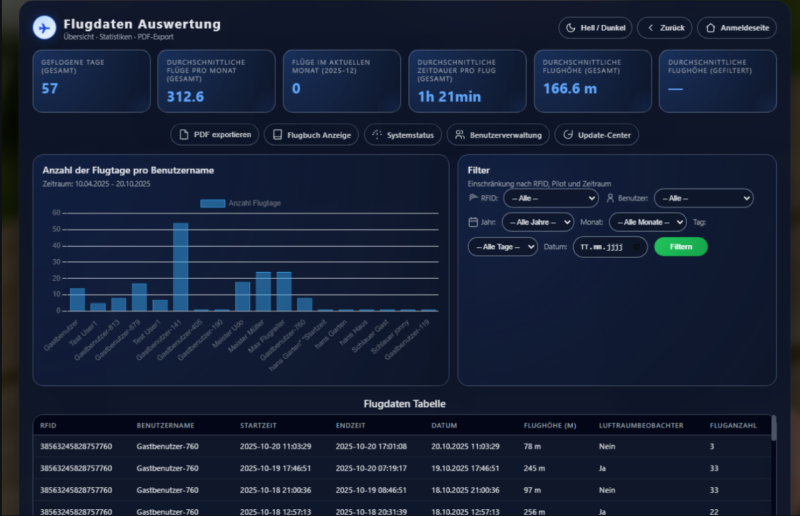The image size is (800, 516).
Task: Open the Alle Monate dropdown
Action: point(647,222)
